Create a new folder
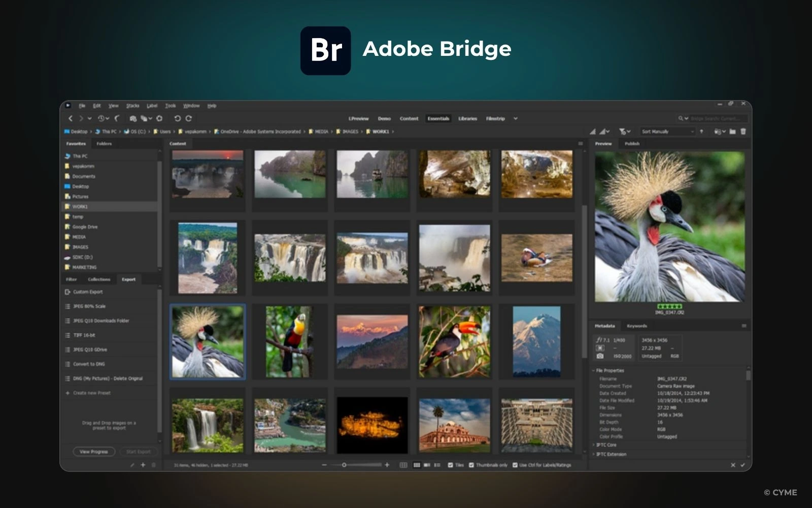 (732, 131)
